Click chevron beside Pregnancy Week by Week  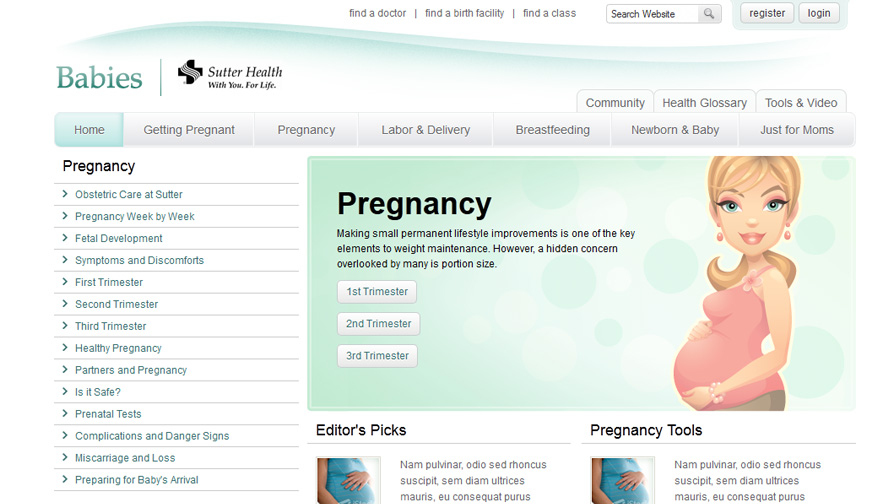(x=65, y=216)
